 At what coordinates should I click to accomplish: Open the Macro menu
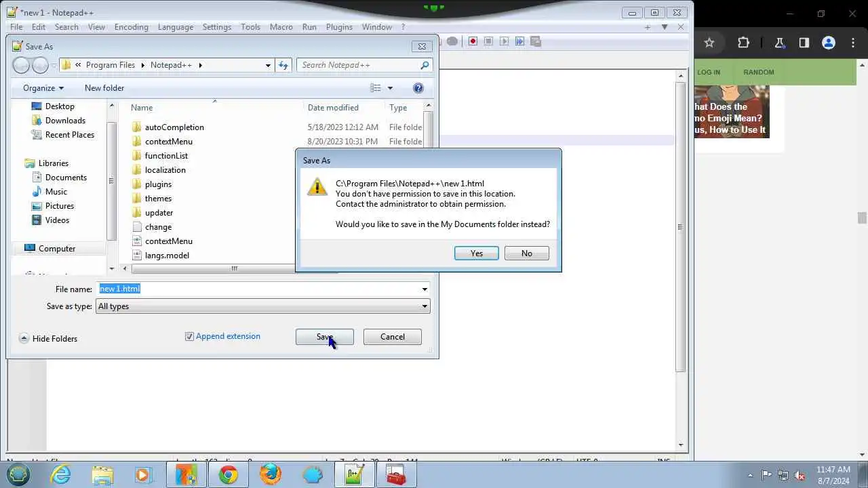click(281, 27)
